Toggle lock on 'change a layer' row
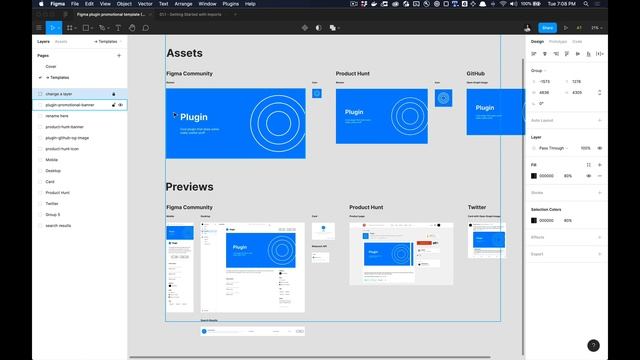This screenshot has width=640, height=360. pyautogui.click(x=113, y=94)
